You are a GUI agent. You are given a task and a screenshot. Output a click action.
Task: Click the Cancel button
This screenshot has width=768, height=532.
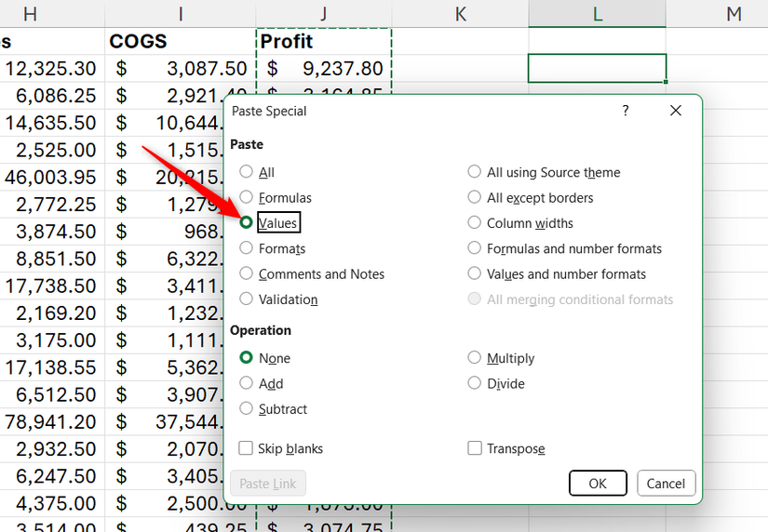pyautogui.click(x=666, y=483)
